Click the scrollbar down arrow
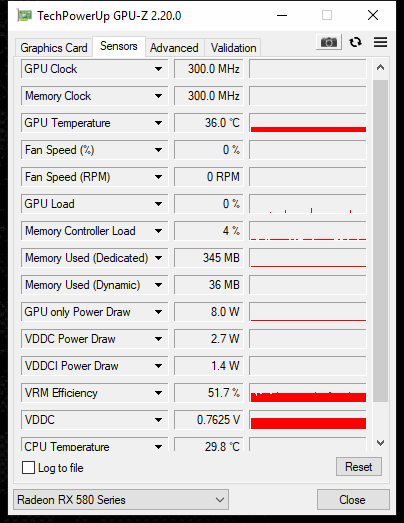Image resolution: width=404 pixels, height=523 pixels. tap(380, 443)
